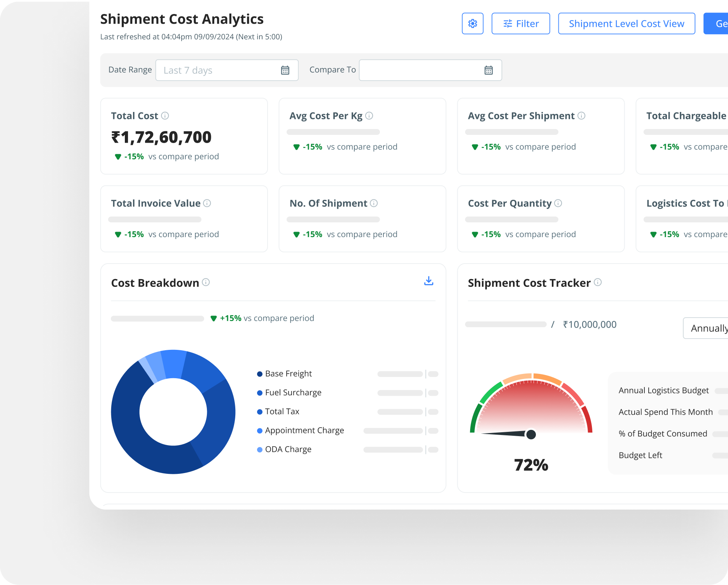
Task: Click info icon beside Avg Cost Per Shipment
Action: pyautogui.click(x=581, y=116)
